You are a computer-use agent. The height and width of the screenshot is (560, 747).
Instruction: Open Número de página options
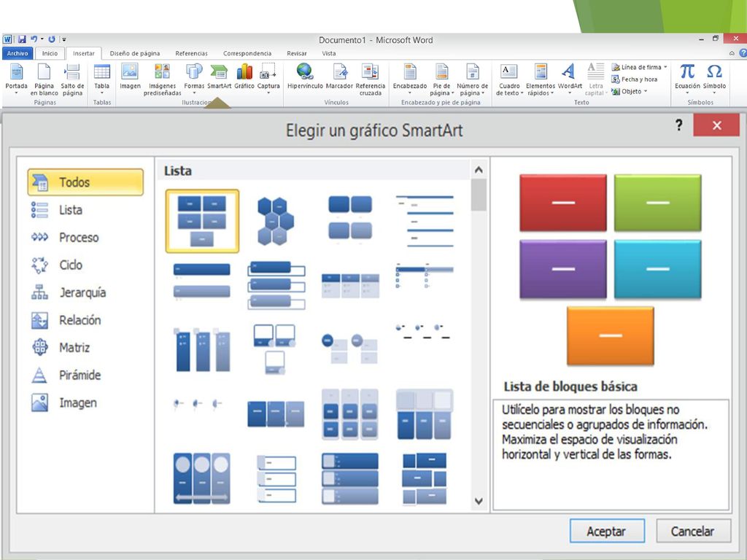coord(472,79)
